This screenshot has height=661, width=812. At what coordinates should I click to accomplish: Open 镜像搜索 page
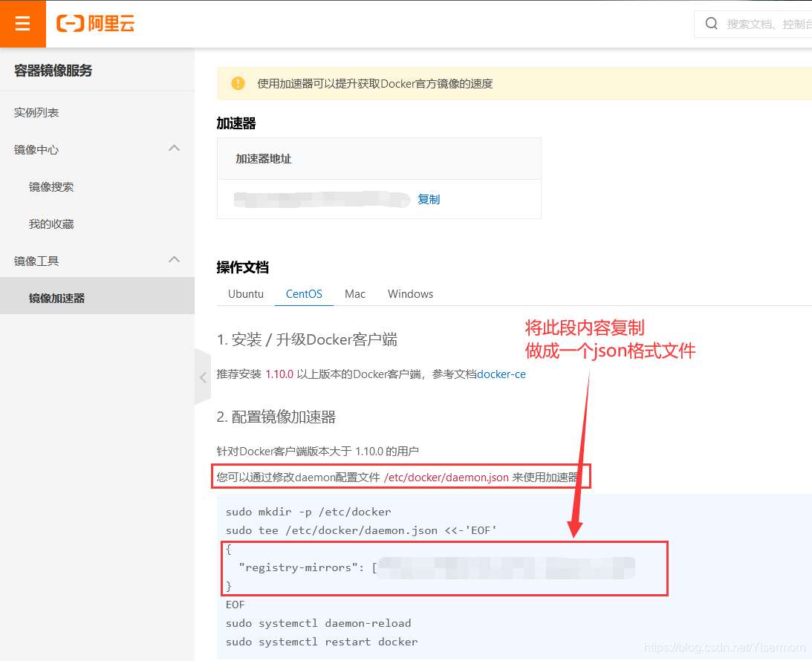(x=51, y=187)
